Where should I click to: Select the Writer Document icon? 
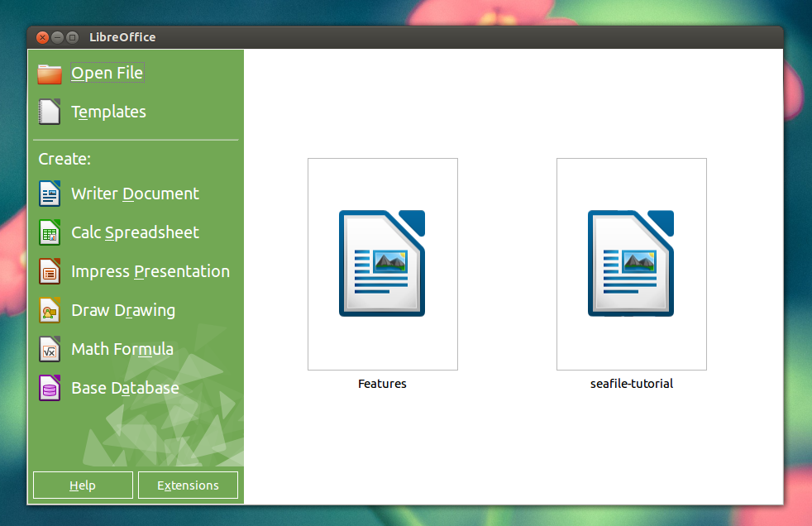(x=50, y=194)
